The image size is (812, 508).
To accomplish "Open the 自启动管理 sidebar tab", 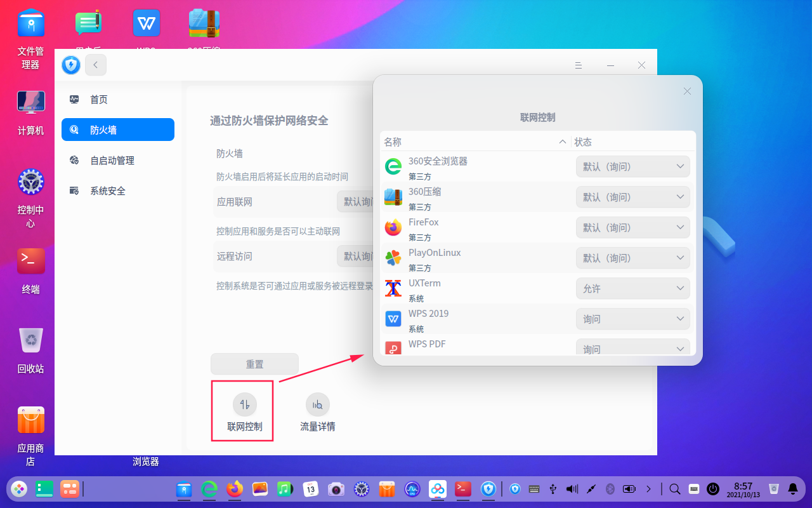I will 118,160.
